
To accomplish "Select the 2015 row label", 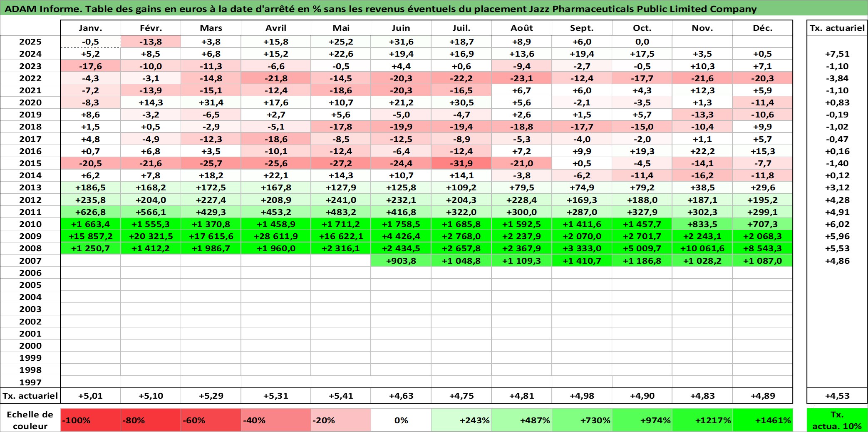I will click(30, 163).
